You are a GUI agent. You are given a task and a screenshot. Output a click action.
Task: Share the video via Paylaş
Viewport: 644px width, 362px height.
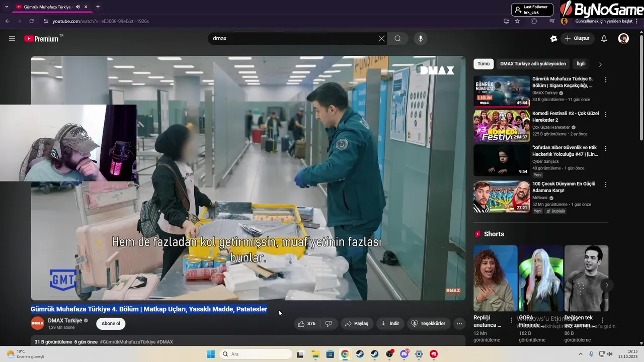coord(356,324)
